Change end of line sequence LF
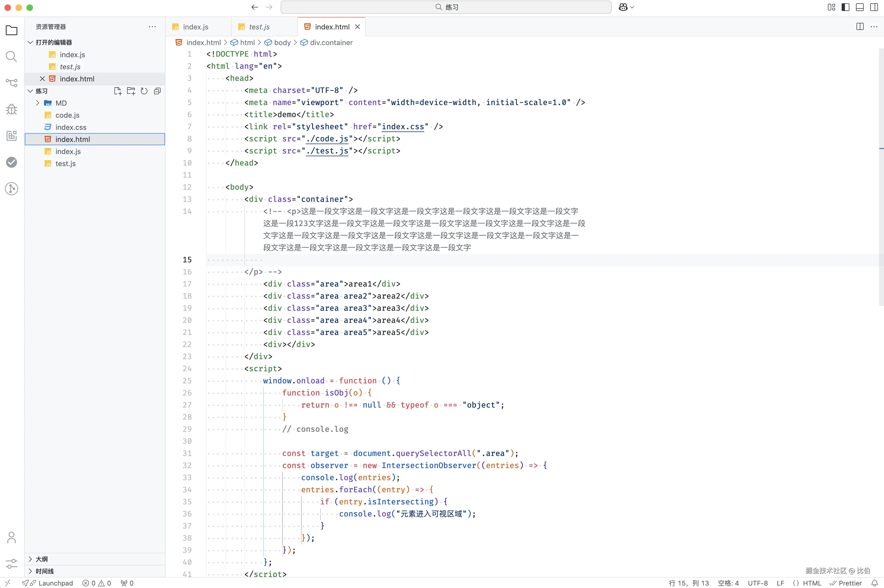 coord(780,583)
